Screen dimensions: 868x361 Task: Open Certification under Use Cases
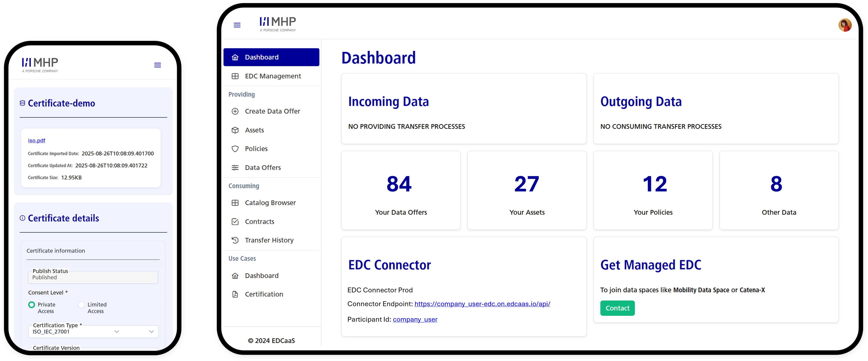pos(271,294)
